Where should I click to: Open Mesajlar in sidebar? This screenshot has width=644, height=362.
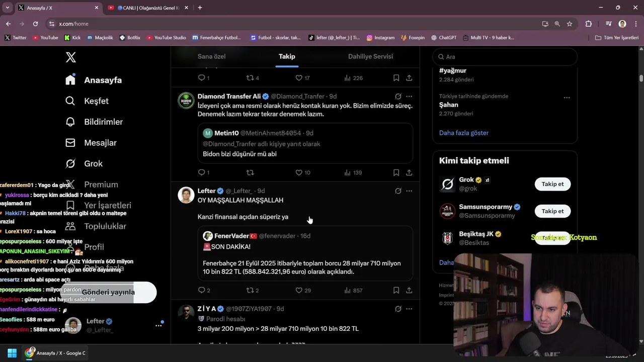pos(91,143)
